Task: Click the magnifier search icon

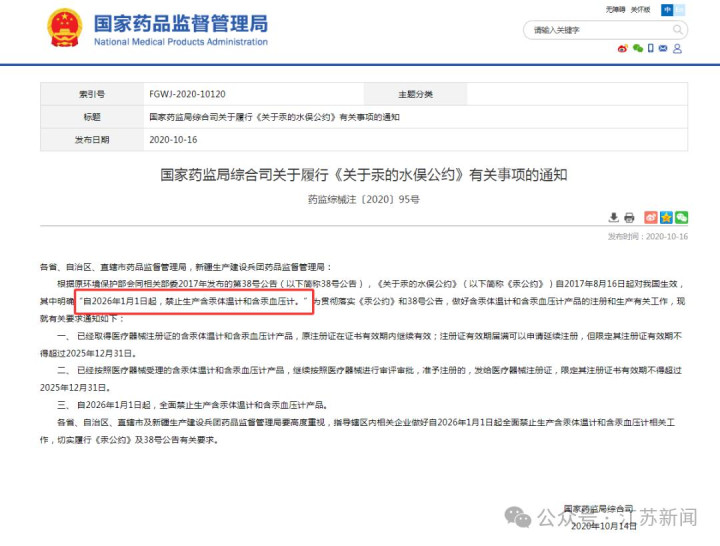Action: coord(678,30)
